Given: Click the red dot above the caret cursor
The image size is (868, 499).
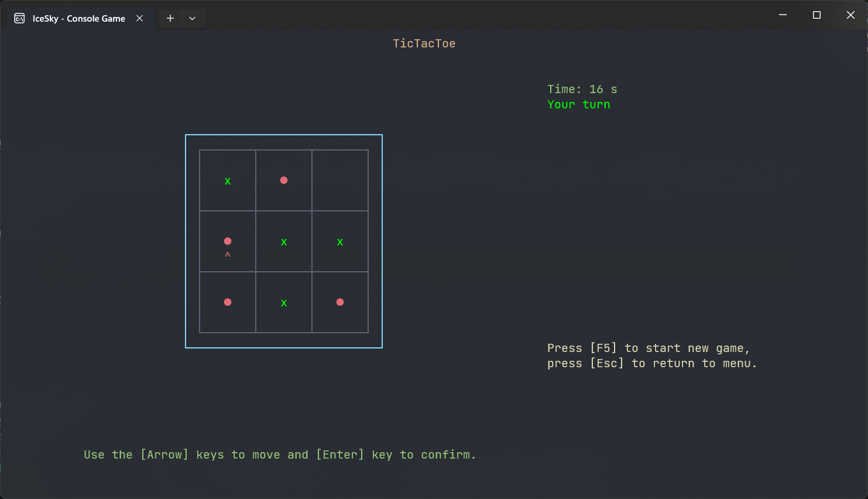Looking at the screenshot, I should click(x=228, y=241).
